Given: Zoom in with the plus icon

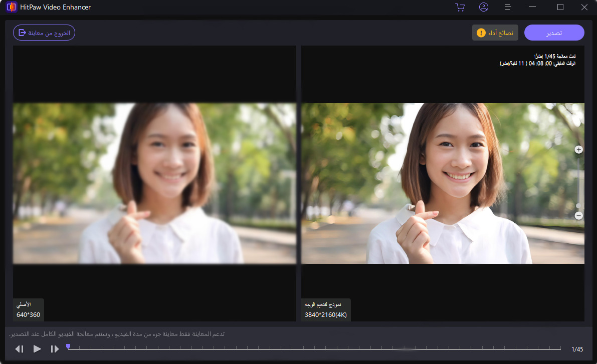Looking at the screenshot, I should pos(578,150).
